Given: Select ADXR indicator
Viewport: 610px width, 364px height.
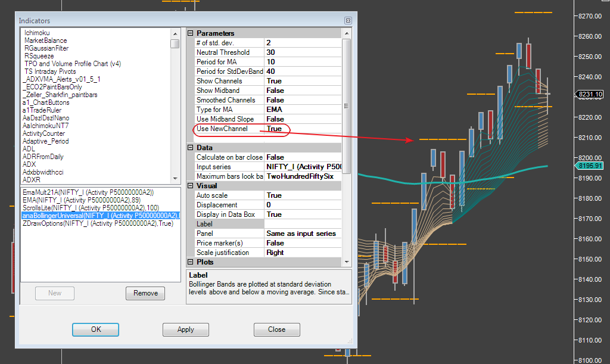Looking at the screenshot, I should tap(32, 180).
